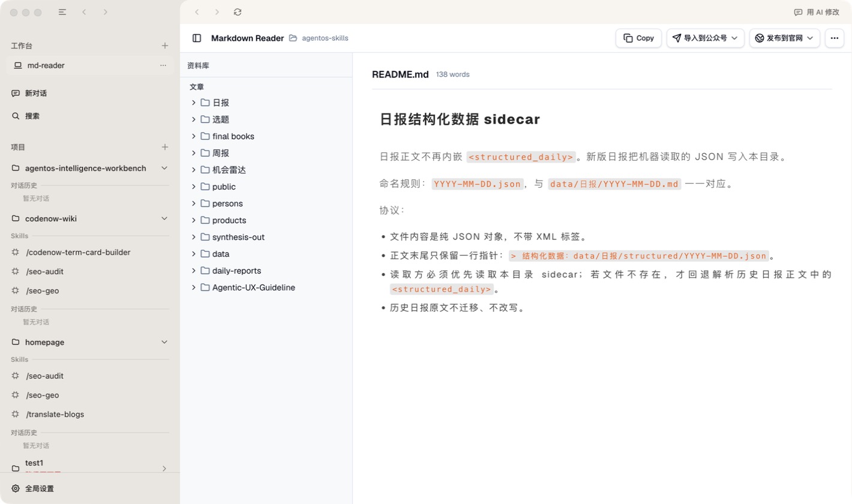The width and height of the screenshot is (852, 504).
Task: Click the agentos-skills folder breadcrumb
Action: 319,38
